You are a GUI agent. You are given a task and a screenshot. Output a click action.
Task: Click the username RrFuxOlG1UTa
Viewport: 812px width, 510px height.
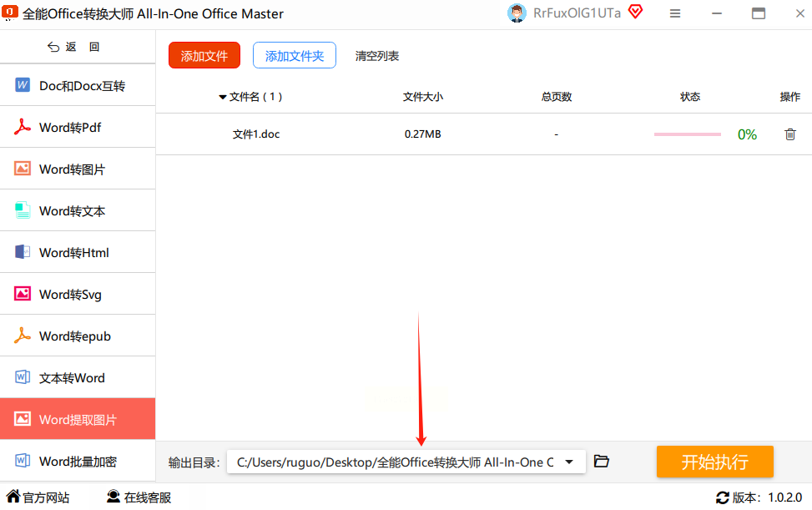click(x=577, y=13)
